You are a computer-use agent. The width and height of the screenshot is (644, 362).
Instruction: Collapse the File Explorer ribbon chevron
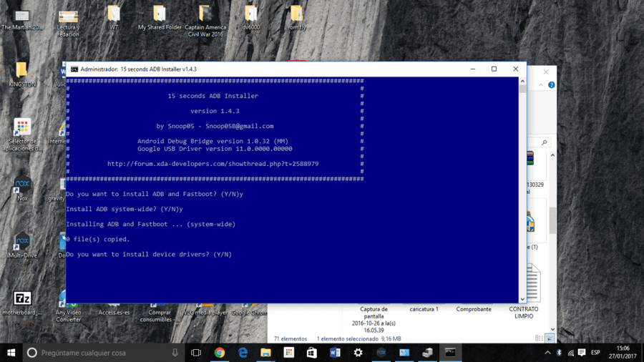click(541, 85)
